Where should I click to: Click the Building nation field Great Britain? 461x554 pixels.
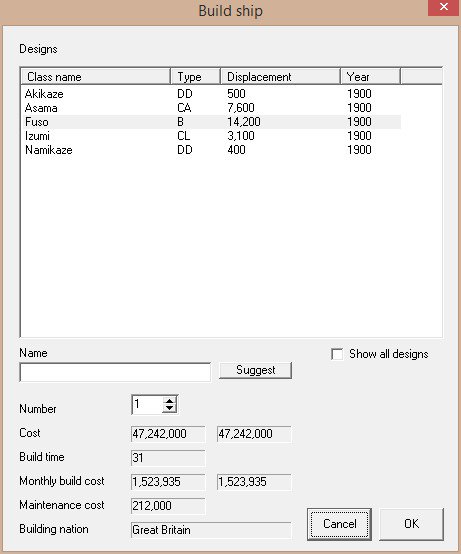(x=211, y=530)
